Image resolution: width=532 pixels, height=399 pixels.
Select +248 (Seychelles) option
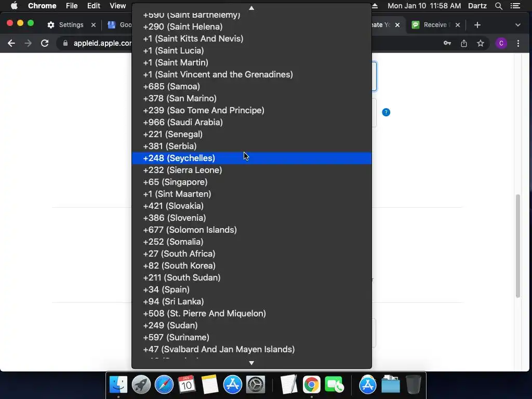pos(251,158)
